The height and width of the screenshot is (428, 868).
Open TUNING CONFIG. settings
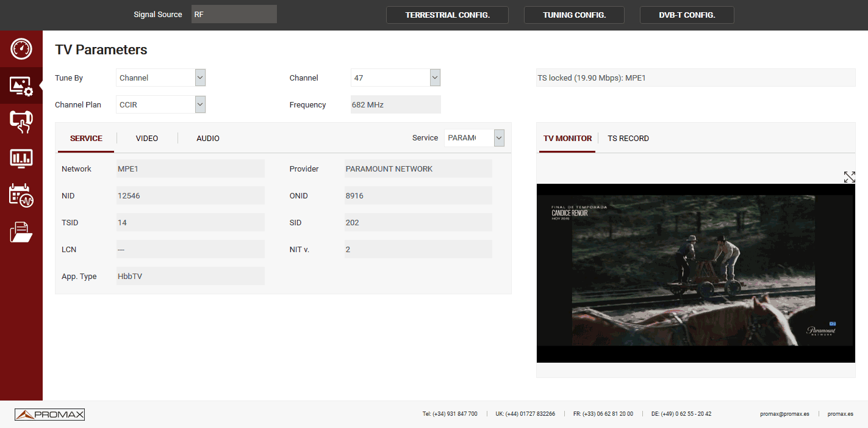click(575, 15)
